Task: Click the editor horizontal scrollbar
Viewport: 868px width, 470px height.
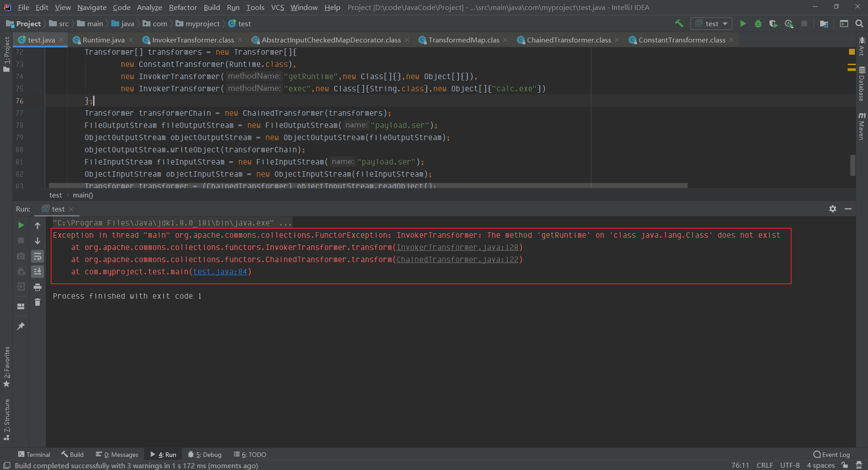Action: (x=368, y=185)
